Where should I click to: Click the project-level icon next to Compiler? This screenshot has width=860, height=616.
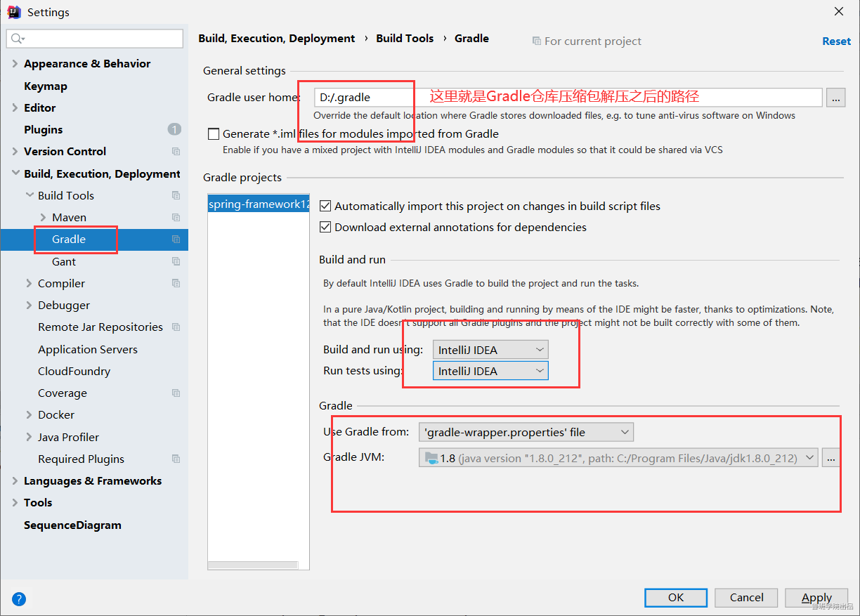pyautogui.click(x=176, y=283)
